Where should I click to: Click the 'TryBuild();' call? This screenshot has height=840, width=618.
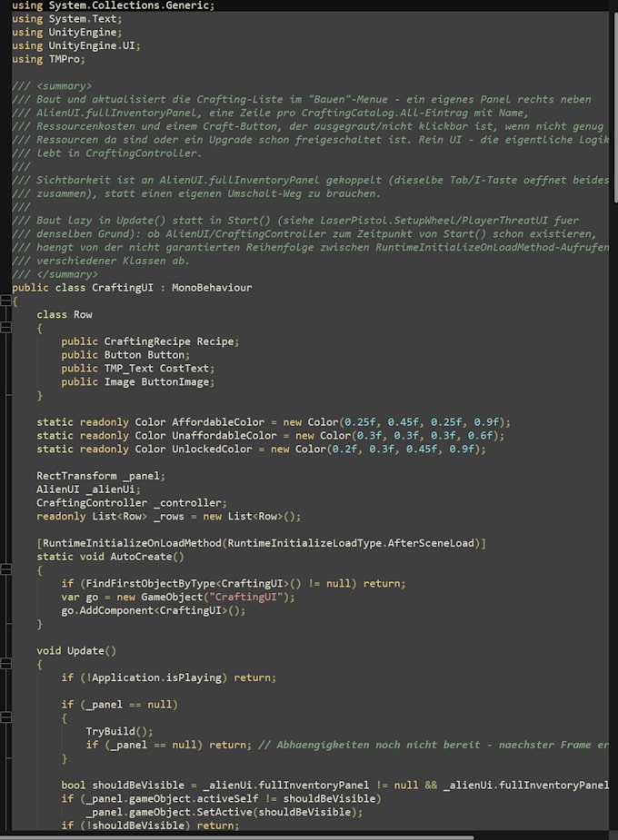(x=119, y=731)
